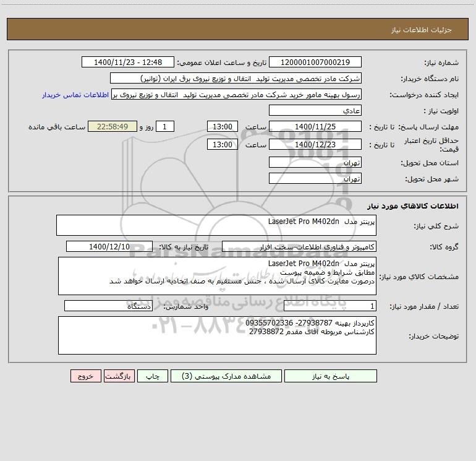The image size is (476, 461).
Task: Click label 'اولویت نیاز :'
Action: (441, 111)
